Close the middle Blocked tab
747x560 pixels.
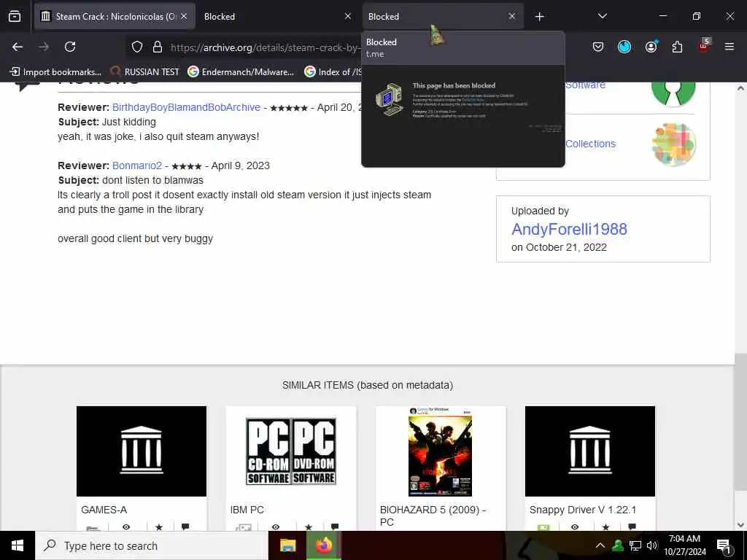point(348,16)
